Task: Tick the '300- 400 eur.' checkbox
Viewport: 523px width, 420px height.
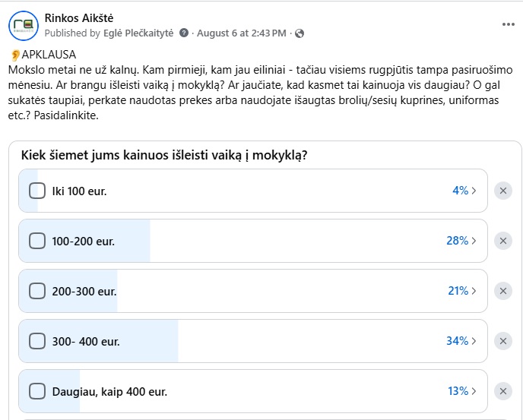Action: 37,341
